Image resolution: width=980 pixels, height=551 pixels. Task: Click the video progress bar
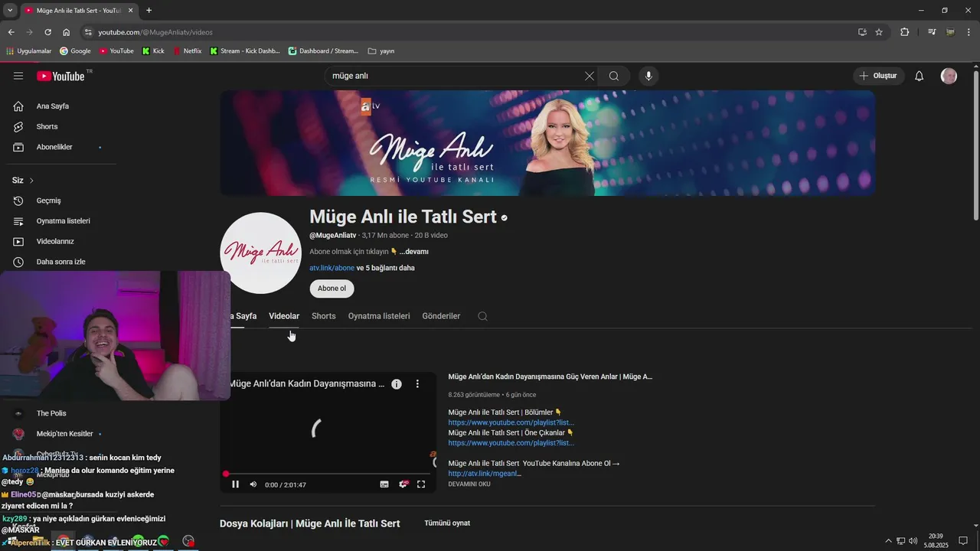coord(329,474)
